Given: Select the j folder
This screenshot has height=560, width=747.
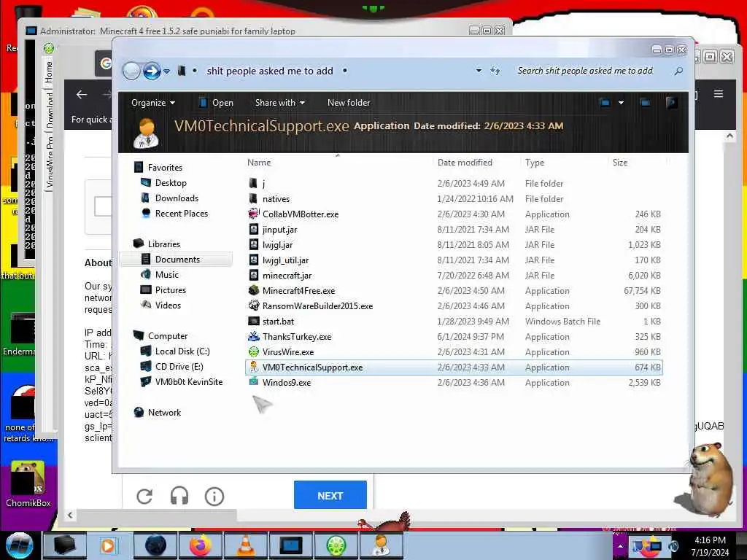Looking at the screenshot, I should [x=454, y=183].
